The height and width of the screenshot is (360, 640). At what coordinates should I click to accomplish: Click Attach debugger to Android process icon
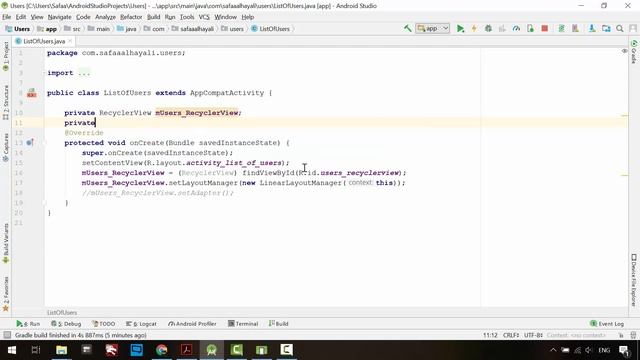pos(530,29)
